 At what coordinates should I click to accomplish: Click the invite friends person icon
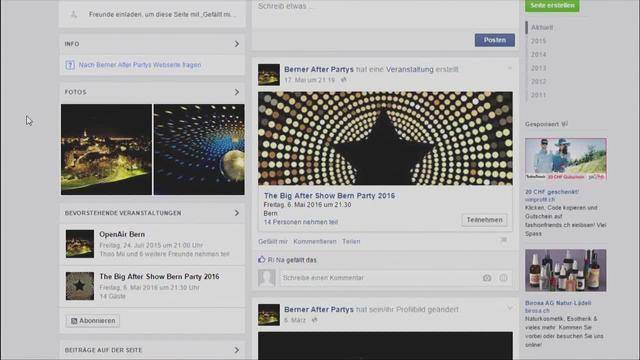pos(73,15)
